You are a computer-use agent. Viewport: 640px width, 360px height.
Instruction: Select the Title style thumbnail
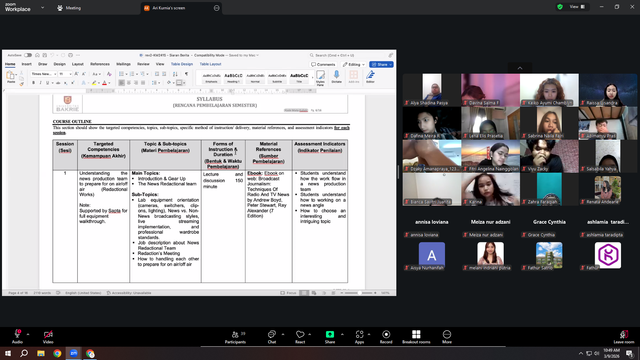299,78
